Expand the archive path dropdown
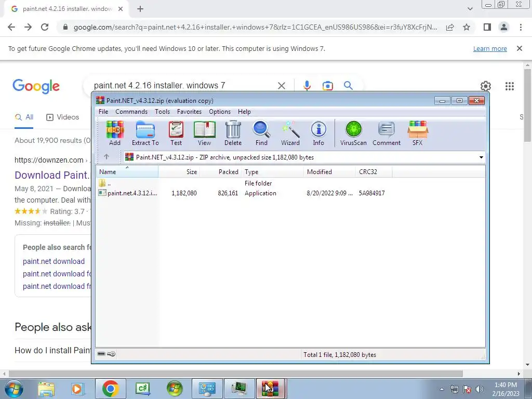 [x=481, y=157]
